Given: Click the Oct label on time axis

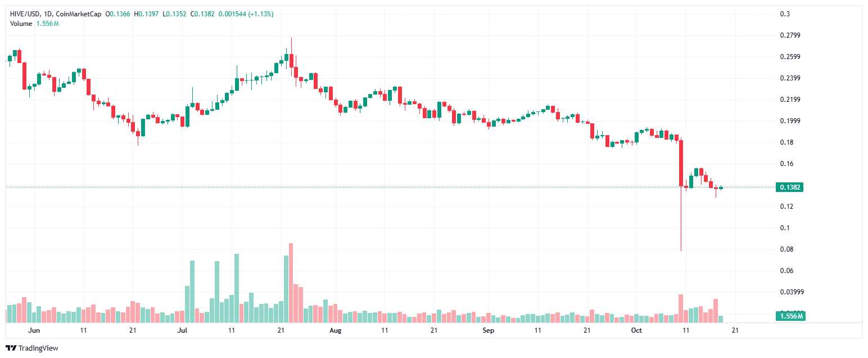Looking at the screenshot, I should 636,330.
